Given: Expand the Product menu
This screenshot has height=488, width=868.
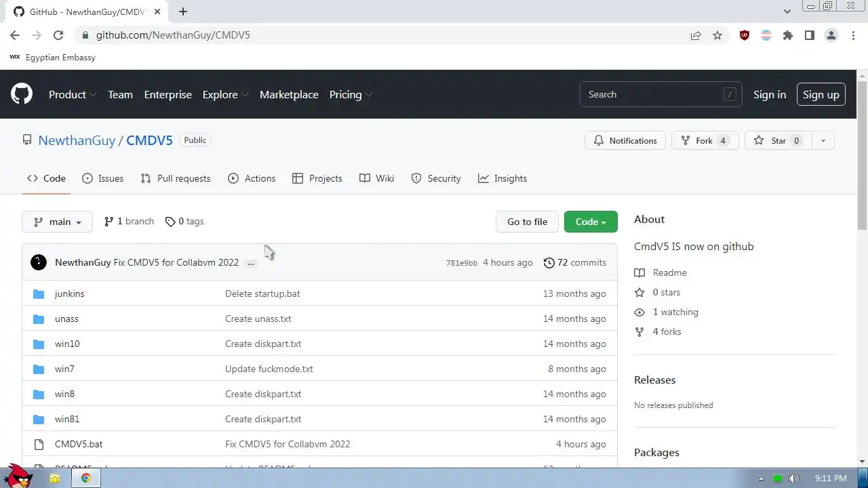Looking at the screenshot, I should [x=73, y=94].
